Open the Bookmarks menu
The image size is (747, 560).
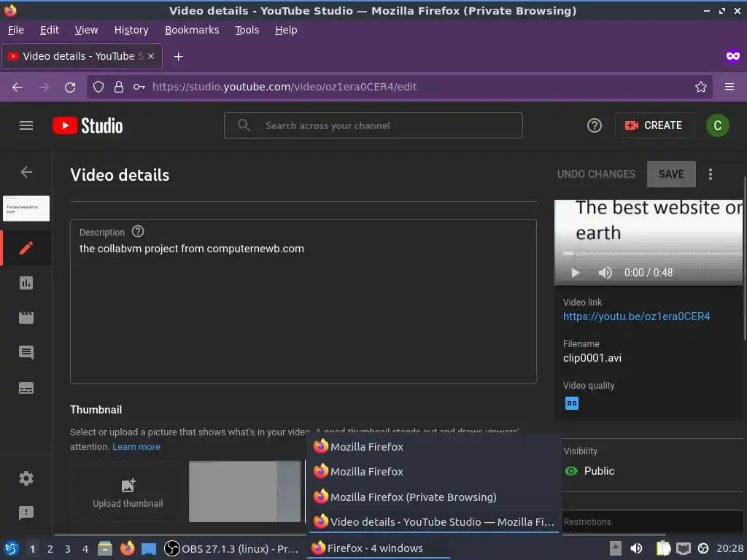click(x=192, y=30)
